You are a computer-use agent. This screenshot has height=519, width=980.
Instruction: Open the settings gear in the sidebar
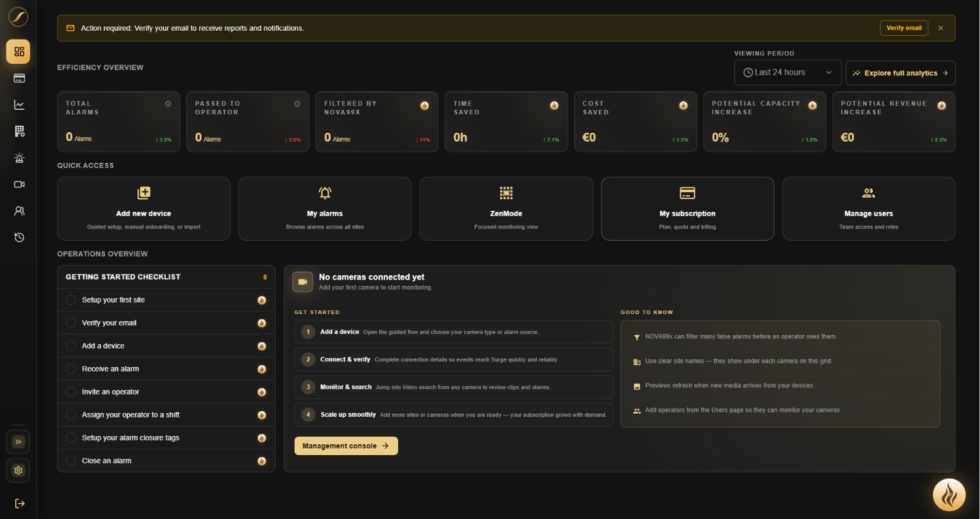click(18, 470)
